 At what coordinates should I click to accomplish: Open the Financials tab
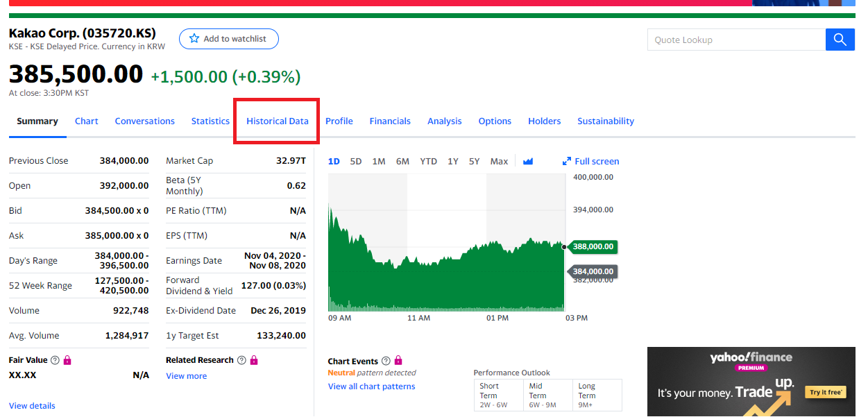tap(390, 121)
